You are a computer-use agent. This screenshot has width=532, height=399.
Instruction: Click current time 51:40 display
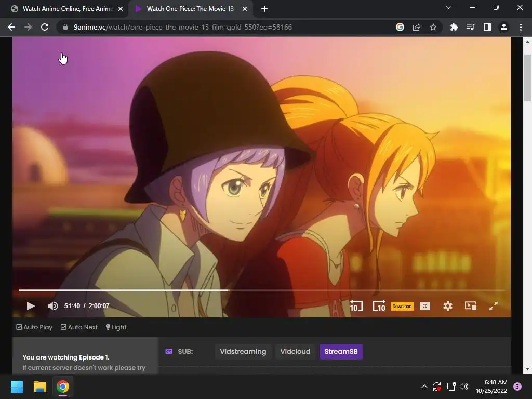pyautogui.click(x=72, y=306)
